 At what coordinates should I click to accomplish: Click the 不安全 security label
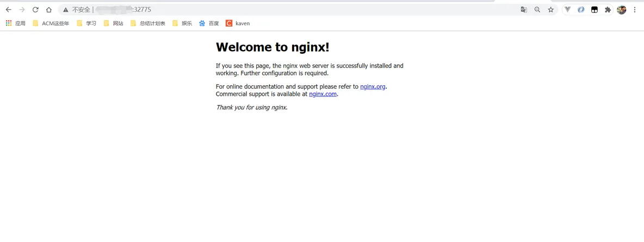81,10
